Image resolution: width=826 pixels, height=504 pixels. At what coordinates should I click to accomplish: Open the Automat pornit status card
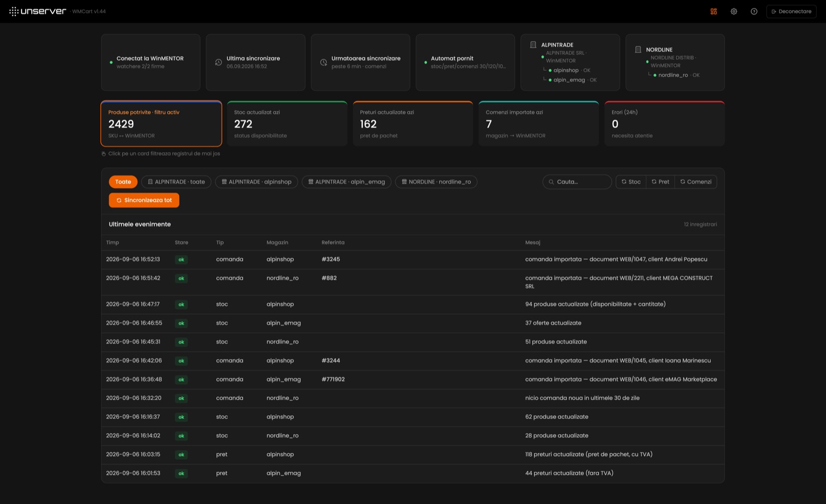coord(465,62)
